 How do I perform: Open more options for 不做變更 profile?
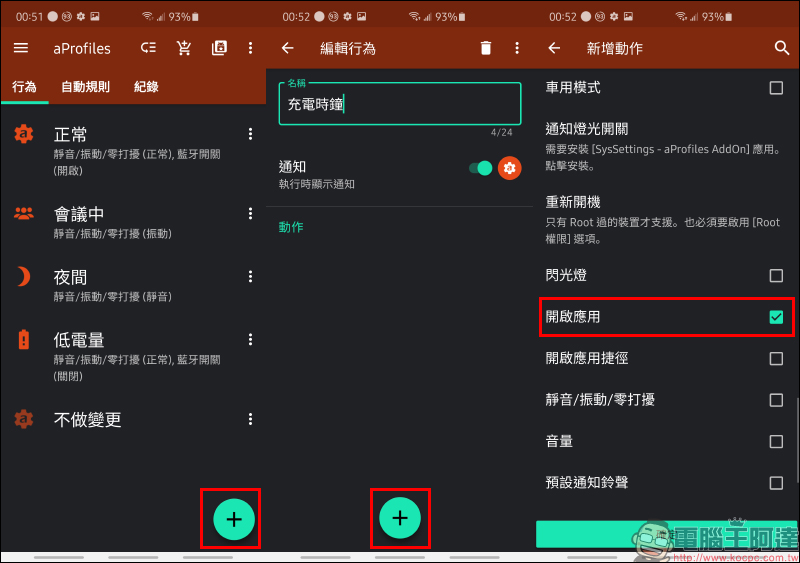[x=250, y=419]
